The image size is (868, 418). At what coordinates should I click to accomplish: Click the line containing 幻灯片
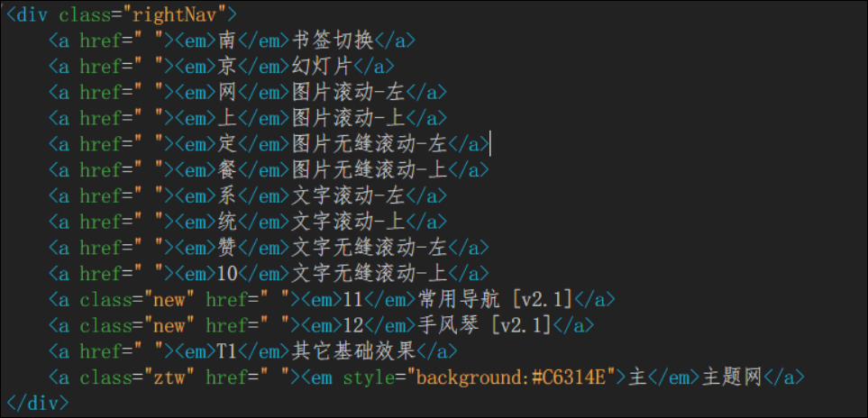(x=222, y=67)
